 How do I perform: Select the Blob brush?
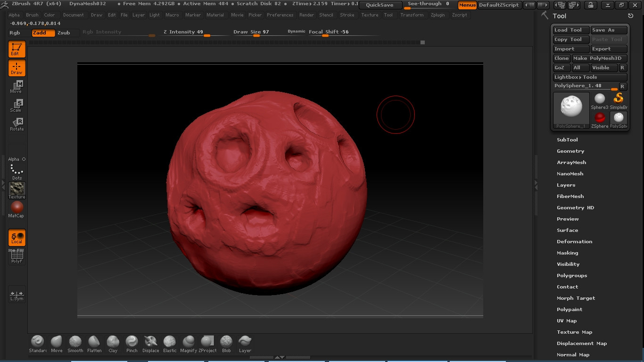(226, 344)
